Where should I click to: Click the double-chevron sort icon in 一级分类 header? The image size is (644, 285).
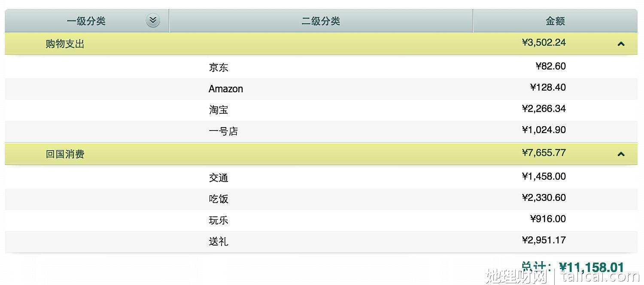pos(153,21)
